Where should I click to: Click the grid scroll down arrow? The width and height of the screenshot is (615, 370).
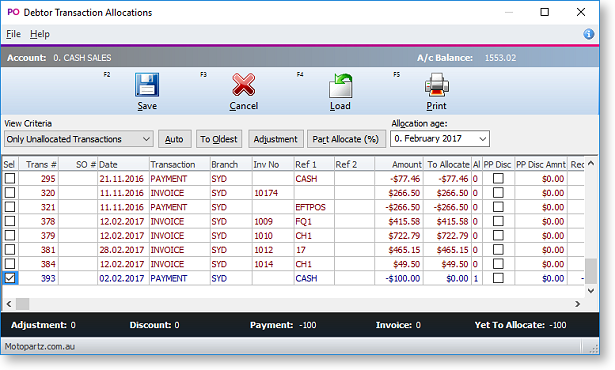coord(591,291)
